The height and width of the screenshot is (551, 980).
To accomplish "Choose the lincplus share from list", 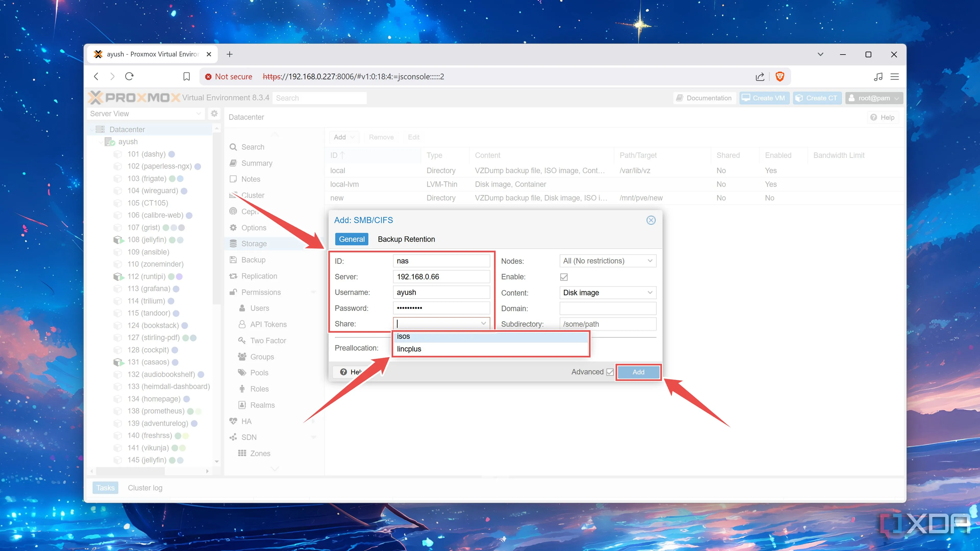I will pyautogui.click(x=409, y=349).
